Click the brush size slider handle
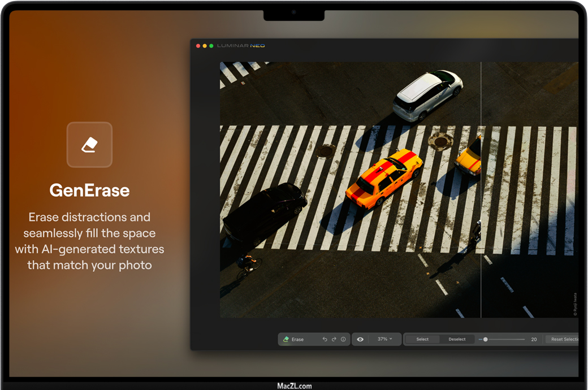This screenshot has height=390, width=588. coord(485,339)
